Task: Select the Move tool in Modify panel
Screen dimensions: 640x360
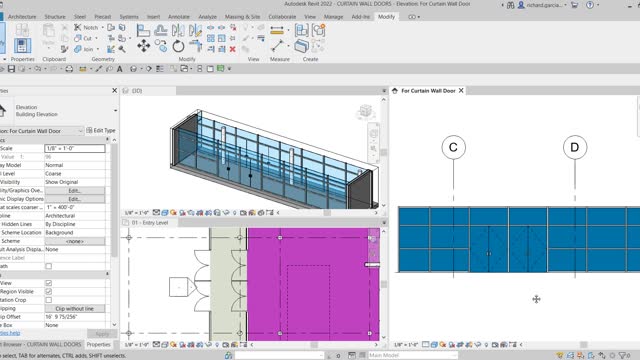Action: point(143,46)
